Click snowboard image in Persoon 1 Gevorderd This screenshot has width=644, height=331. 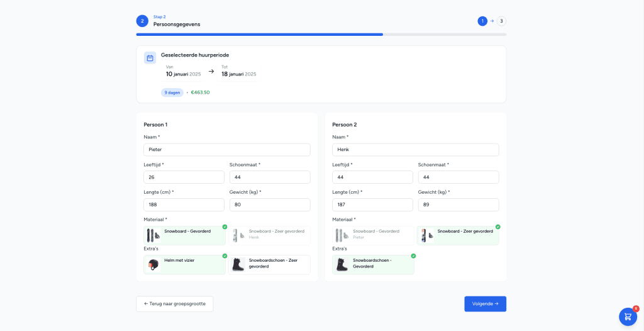(154, 235)
